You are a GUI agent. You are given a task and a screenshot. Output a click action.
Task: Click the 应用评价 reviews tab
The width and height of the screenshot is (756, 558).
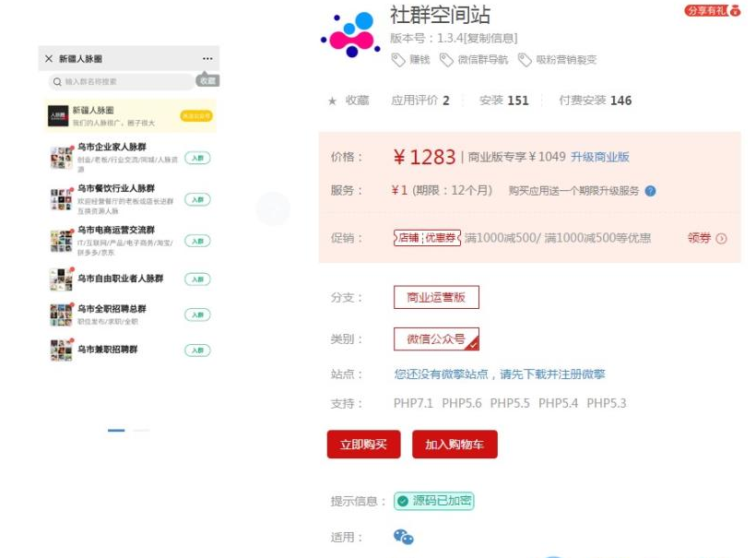tap(419, 101)
